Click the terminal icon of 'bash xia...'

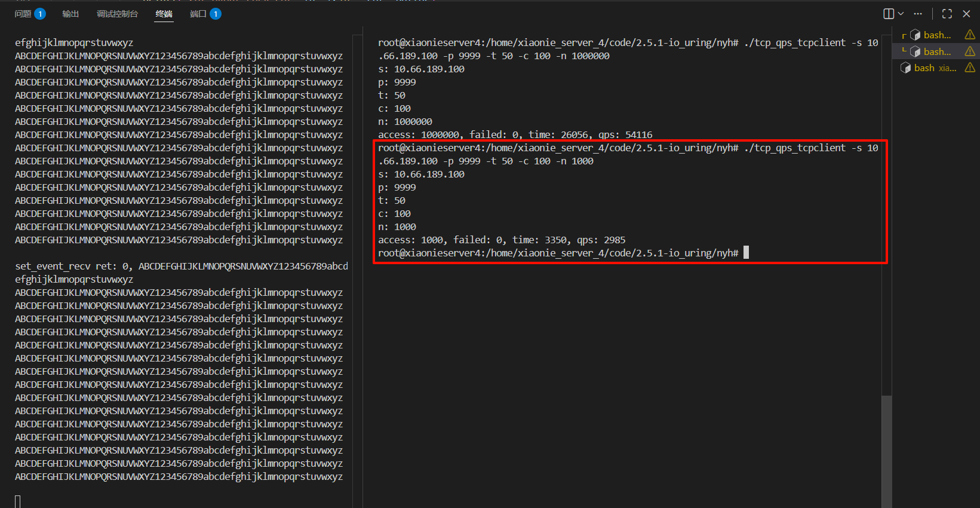[905, 68]
